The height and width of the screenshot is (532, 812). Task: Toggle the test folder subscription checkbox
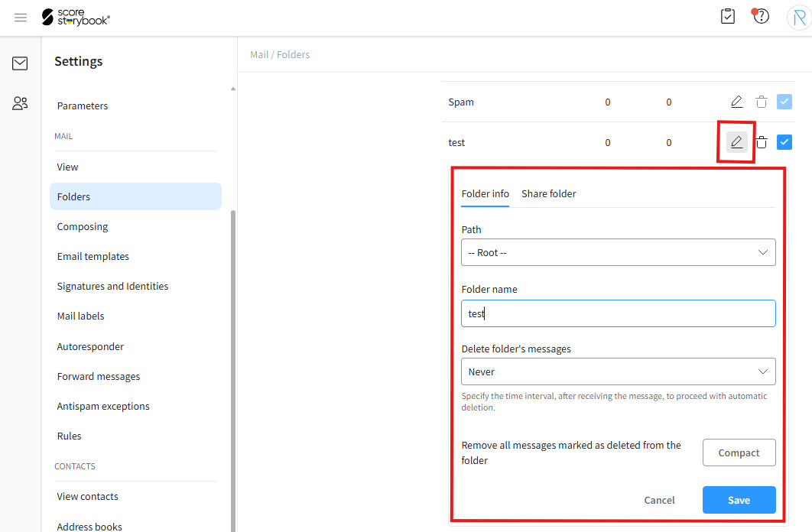(x=784, y=142)
